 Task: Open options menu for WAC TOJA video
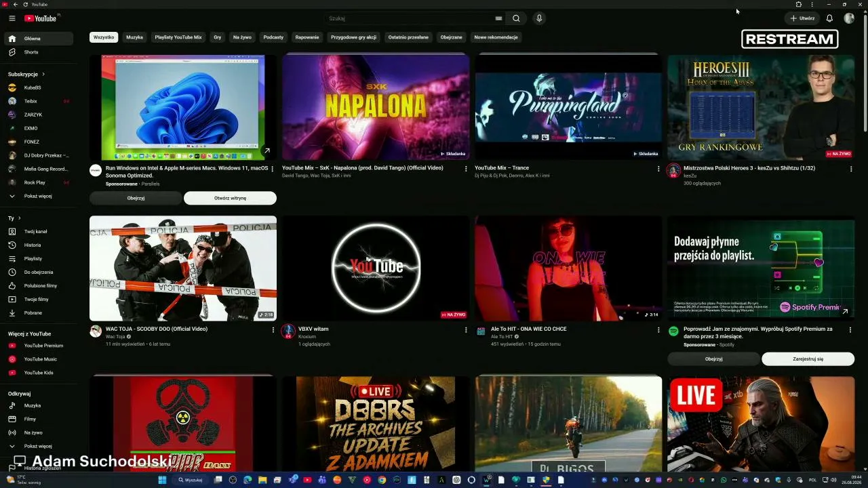coord(273,330)
